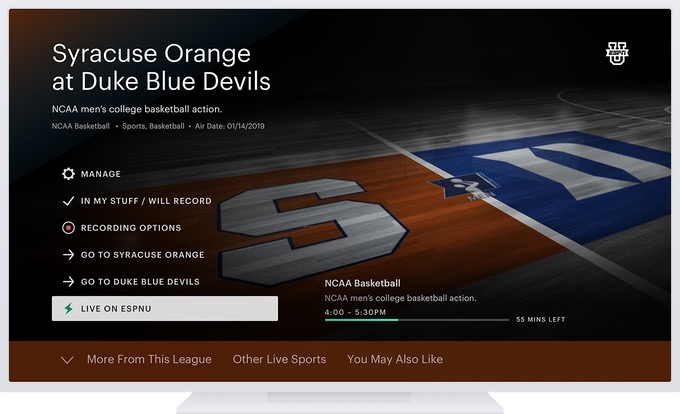Click the 'Sports, Basketball' genre text
The width and height of the screenshot is (680, 414).
[x=153, y=126]
